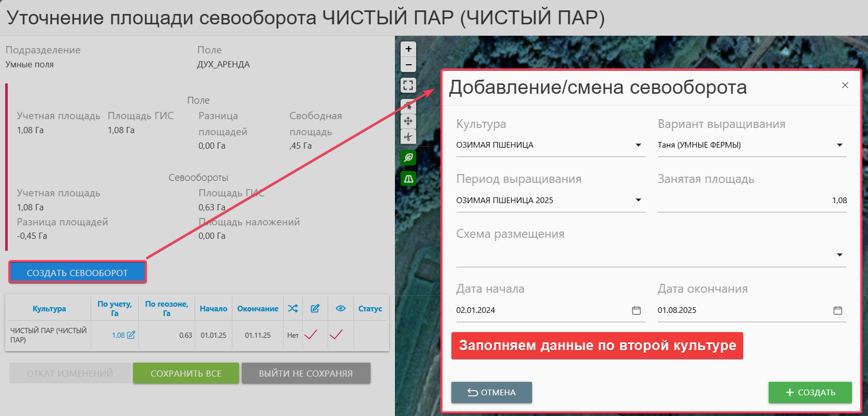Toggle the edit checkmark for ЧИСТЫЙ ПАР row

point(311,335)
